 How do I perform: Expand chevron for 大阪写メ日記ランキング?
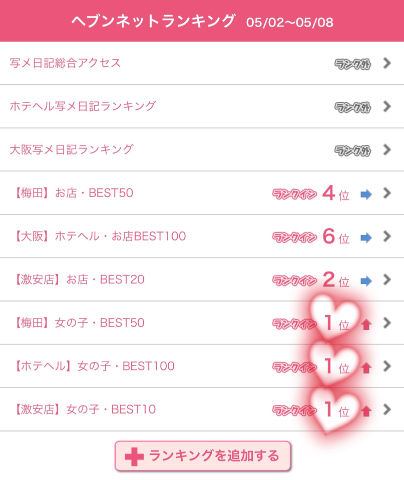pos(387,150)
